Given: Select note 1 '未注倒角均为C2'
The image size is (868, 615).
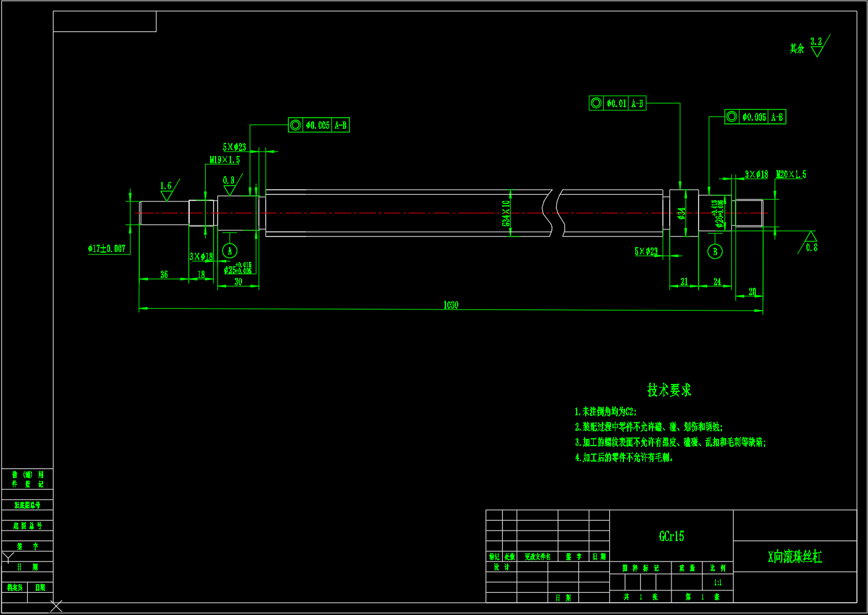Looking at the screenshot, I should pos(606,412).
